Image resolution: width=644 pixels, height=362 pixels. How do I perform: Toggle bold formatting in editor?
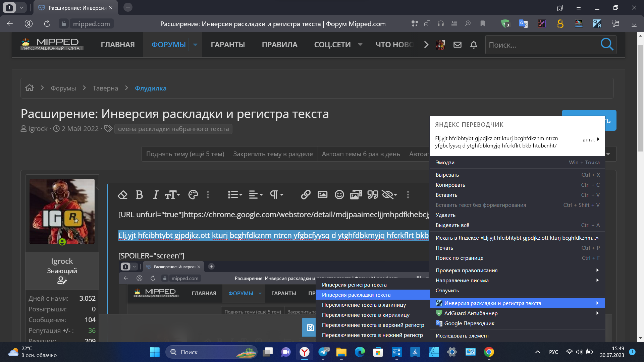coord(139,195)
